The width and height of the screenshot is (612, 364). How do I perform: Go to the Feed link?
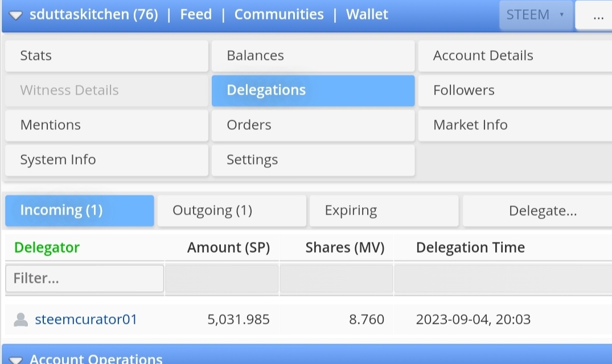196,14
